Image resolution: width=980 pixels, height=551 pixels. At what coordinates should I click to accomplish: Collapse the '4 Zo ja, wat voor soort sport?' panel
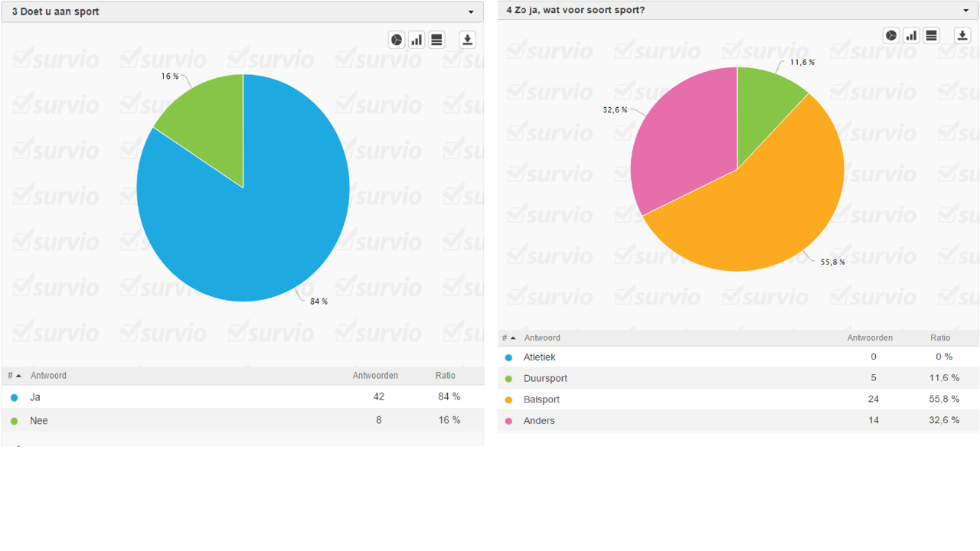[x=966, y=11]
